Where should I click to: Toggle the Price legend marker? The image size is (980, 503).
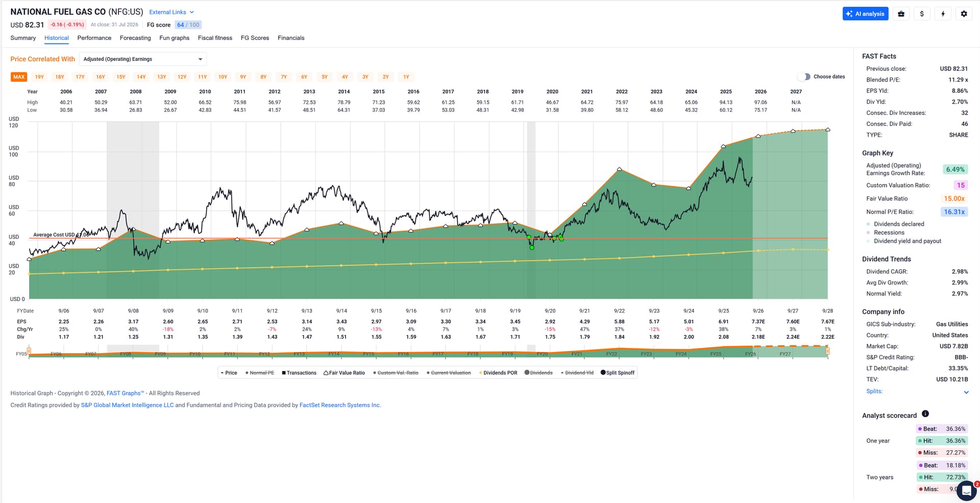click(229, 373)
